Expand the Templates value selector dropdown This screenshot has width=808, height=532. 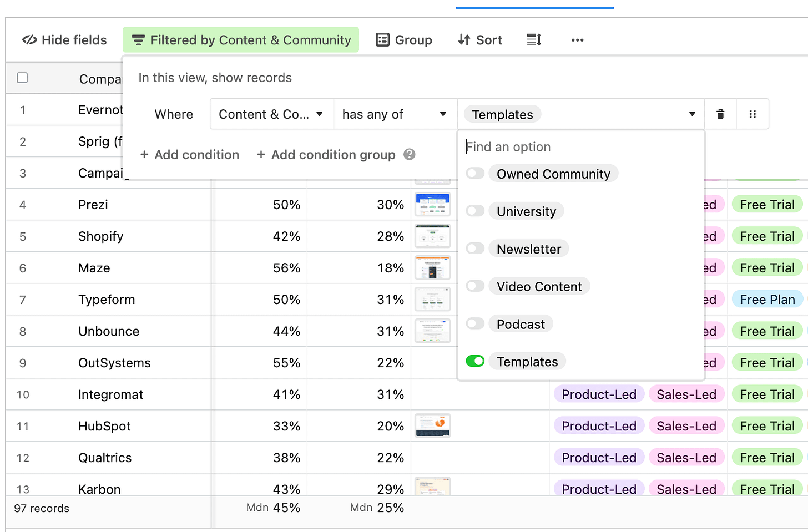click(x=581, y=114)
